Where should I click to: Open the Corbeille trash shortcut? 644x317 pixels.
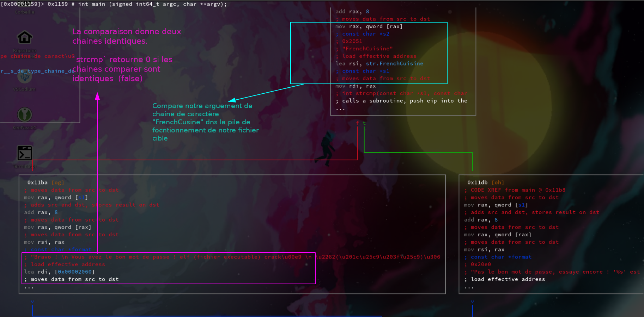pos(24,12)
